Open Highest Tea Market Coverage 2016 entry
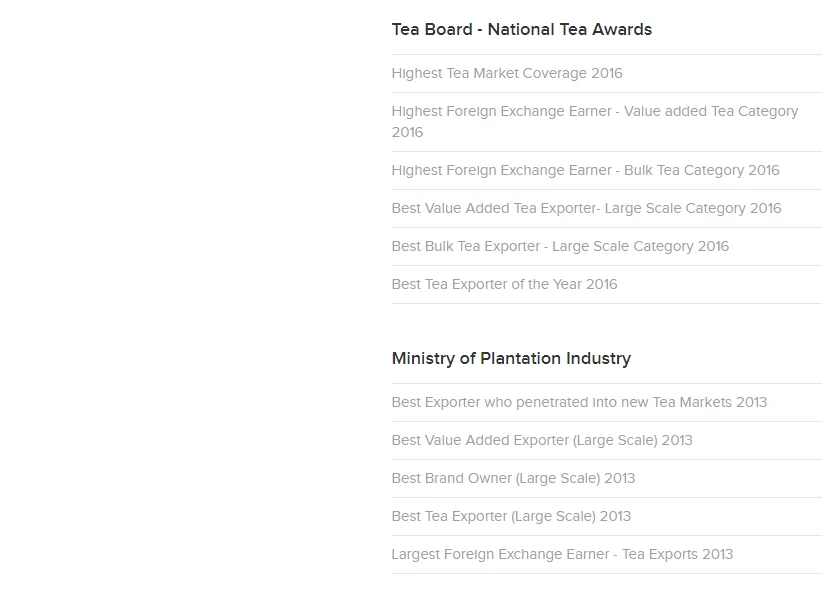This screenshot has width=834, height=604. click(x=506, y=73)
